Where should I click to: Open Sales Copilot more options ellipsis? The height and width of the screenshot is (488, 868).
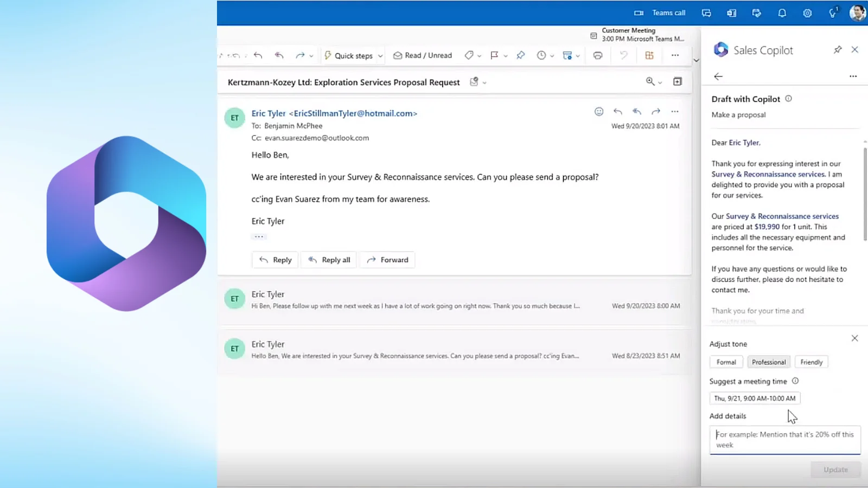853,76
